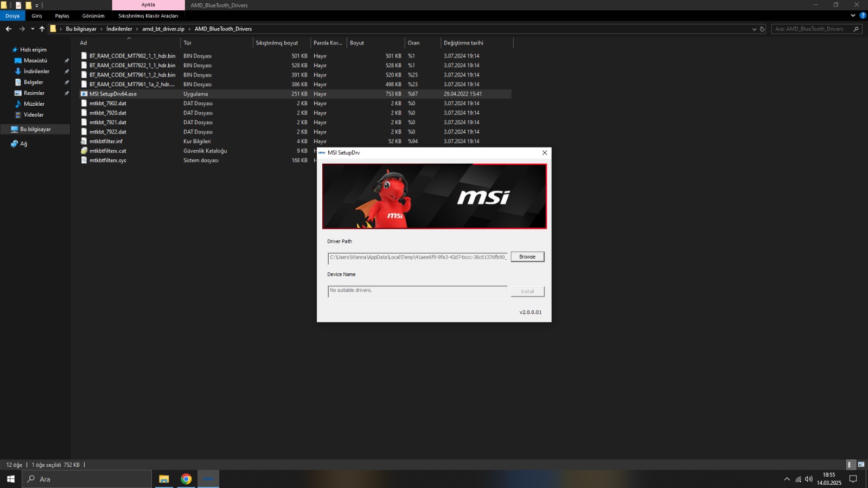Open Belgeler folder in sidebar

pos(33,82)
